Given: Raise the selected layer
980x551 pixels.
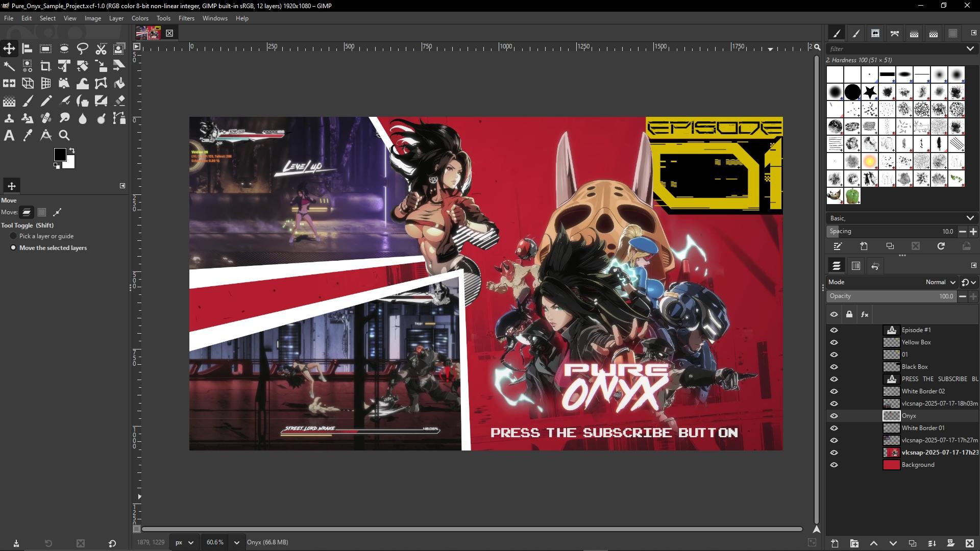Looking at the screenshot, I should [873, 543].
